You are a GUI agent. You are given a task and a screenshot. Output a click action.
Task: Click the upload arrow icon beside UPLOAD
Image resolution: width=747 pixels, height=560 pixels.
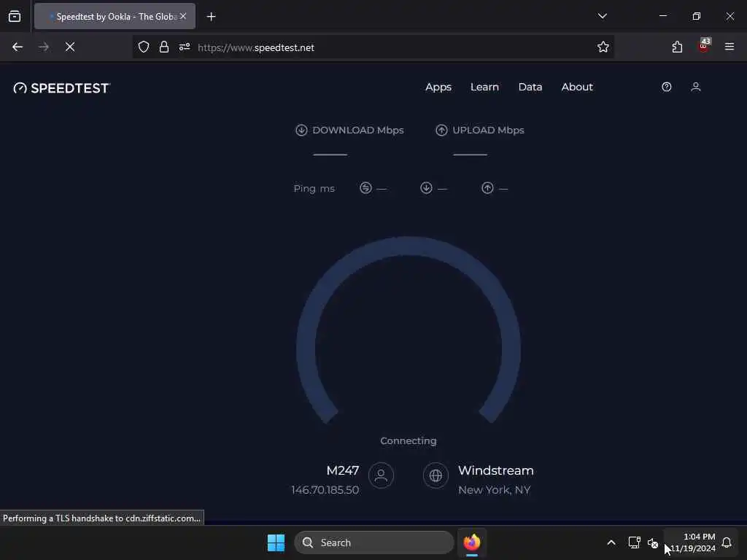441,130
